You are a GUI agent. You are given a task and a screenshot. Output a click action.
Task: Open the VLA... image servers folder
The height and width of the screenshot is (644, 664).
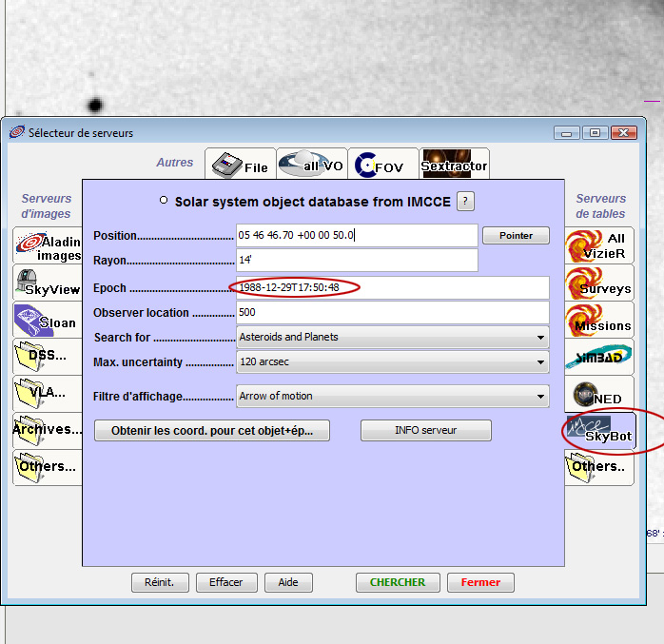(x=48, y=393)
